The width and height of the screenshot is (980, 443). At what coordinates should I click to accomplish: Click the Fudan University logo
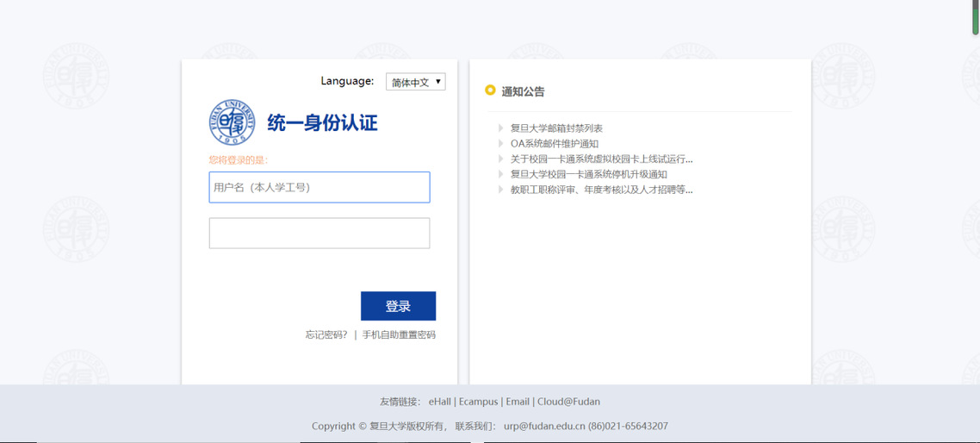tap(232, 122)
